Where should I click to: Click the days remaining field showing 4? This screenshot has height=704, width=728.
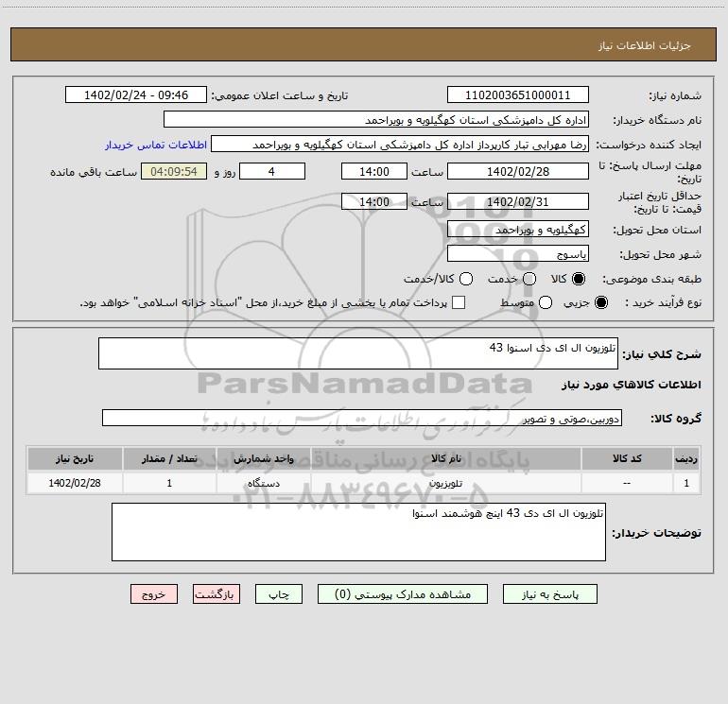pos(271,171)
